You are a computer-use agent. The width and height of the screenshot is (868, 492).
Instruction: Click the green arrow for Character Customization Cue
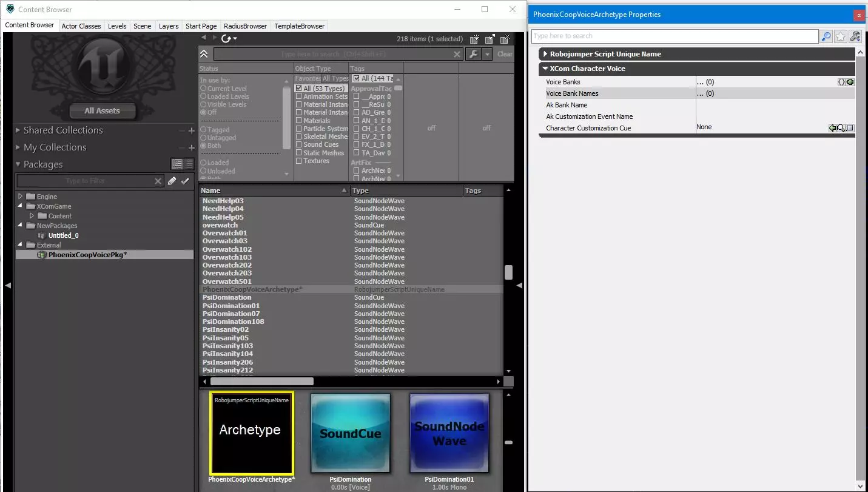[x=833, y=128]
